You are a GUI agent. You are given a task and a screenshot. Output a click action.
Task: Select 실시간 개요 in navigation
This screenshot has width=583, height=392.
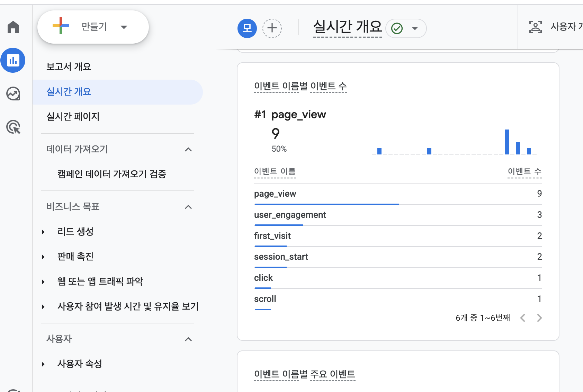click(x=118, y=92)
